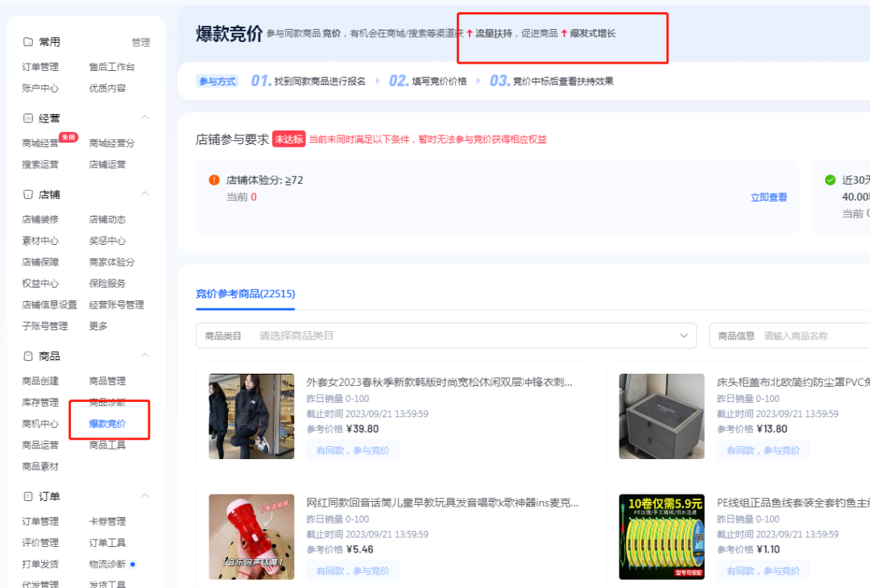Collapse the 经营 section chevron

147,117
